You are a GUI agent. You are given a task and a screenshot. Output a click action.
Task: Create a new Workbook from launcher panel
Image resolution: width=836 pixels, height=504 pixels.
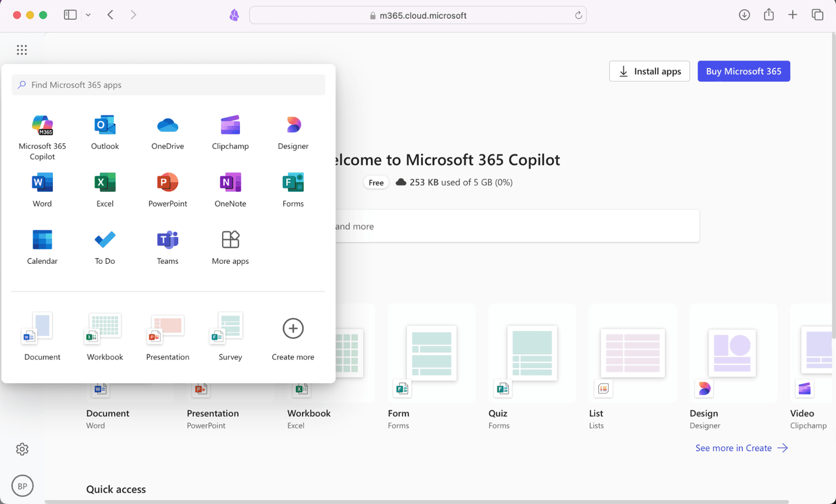[x=105, y=336]
